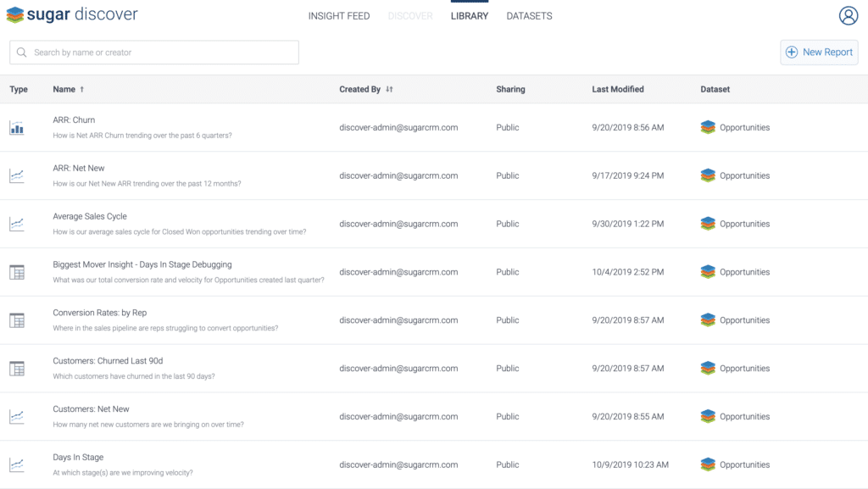The height and width of the screenshot is (489, 868).
Task: Click Public sharing in ARR: Churn row
Action: 508,127
